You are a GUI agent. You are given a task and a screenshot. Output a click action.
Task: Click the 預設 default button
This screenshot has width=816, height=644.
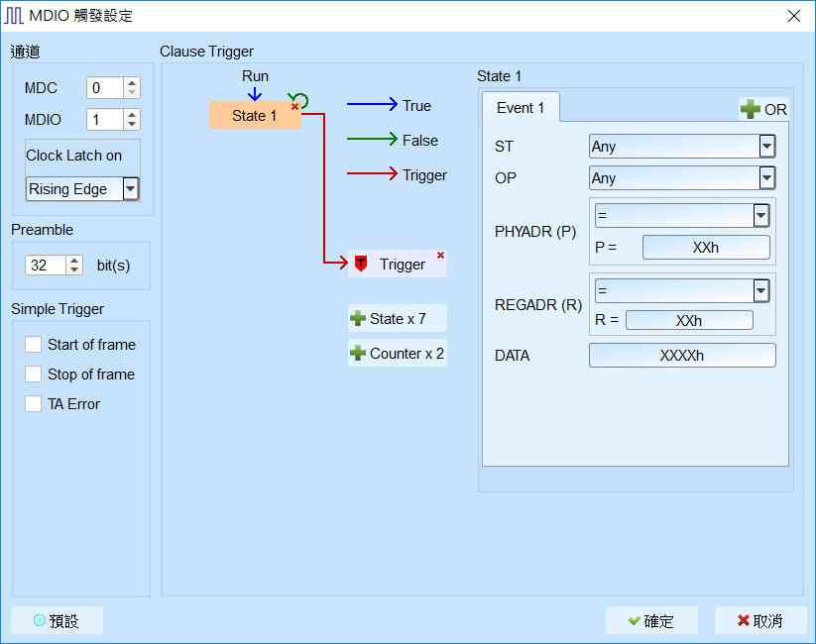57,620
